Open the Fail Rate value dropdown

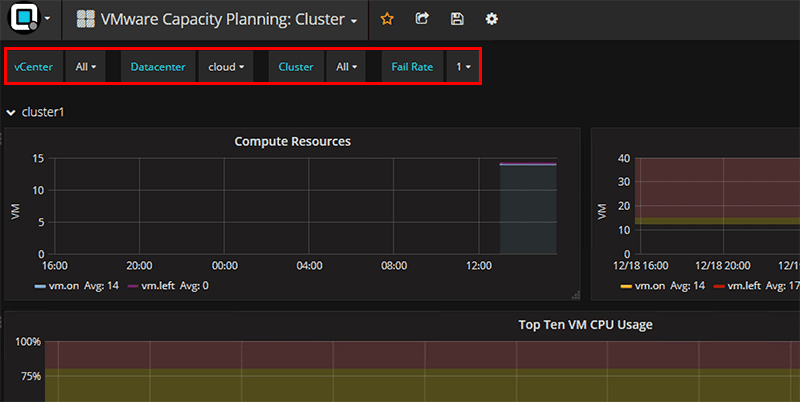[463, 67]
